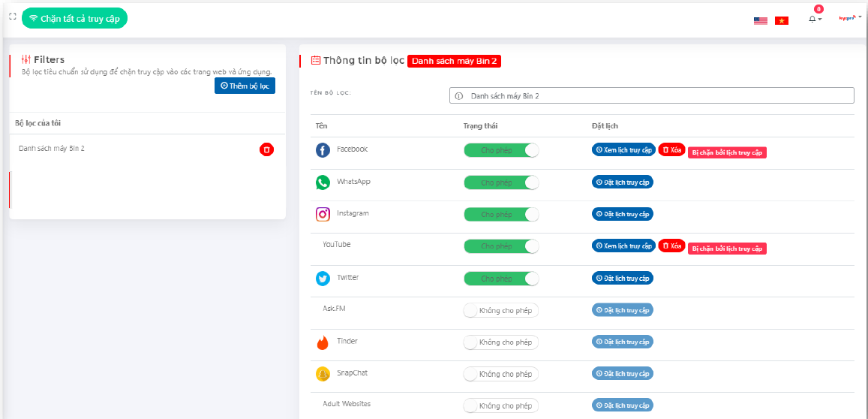Click the fullscreen expand icon

(x=13, y=17)
